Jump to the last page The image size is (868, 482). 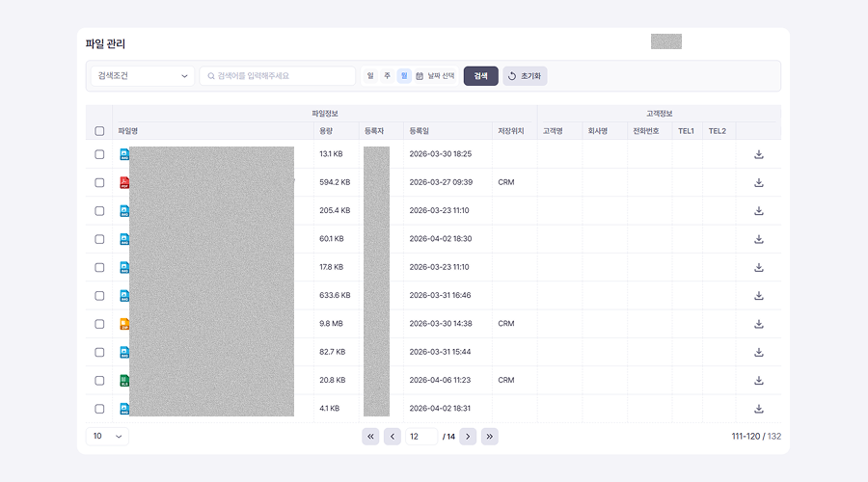[489, 437]
